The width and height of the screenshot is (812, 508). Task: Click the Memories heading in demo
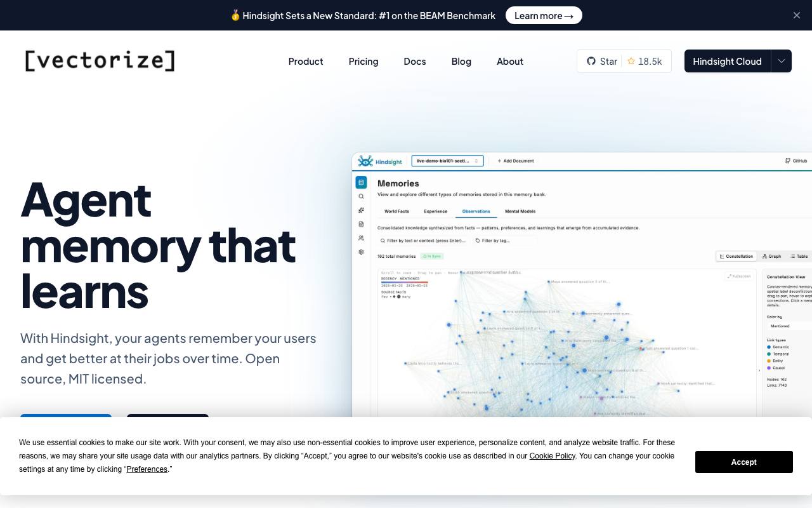coord(398,184)
